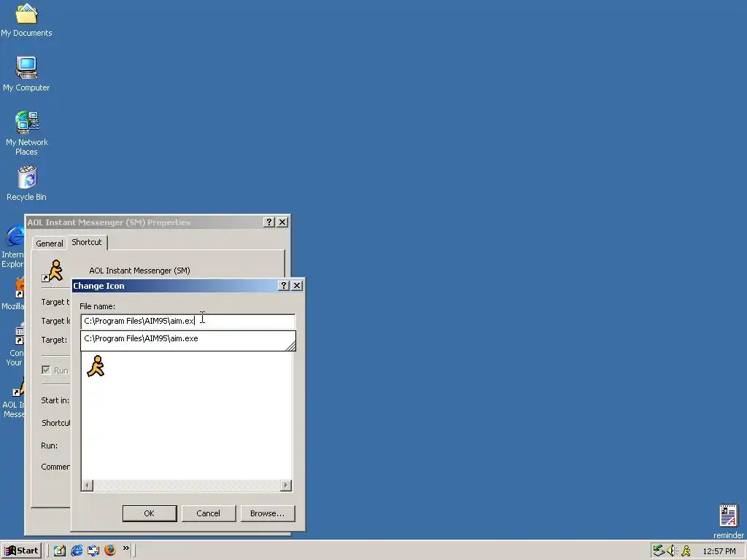Move the icon list right with the right scroll arrow
This screenshot has width=747, height=560.
[x=286, y=485]
